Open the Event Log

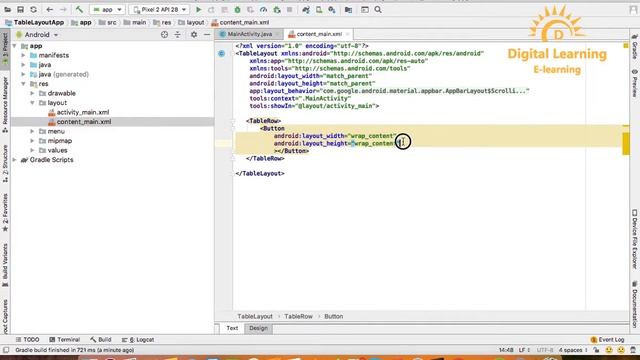(x=607, y=340)
